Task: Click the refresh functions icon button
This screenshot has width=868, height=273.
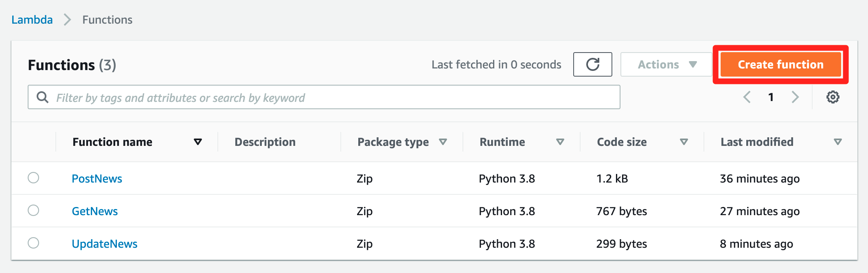Action: pyautogui.click(x=592, y=64)
